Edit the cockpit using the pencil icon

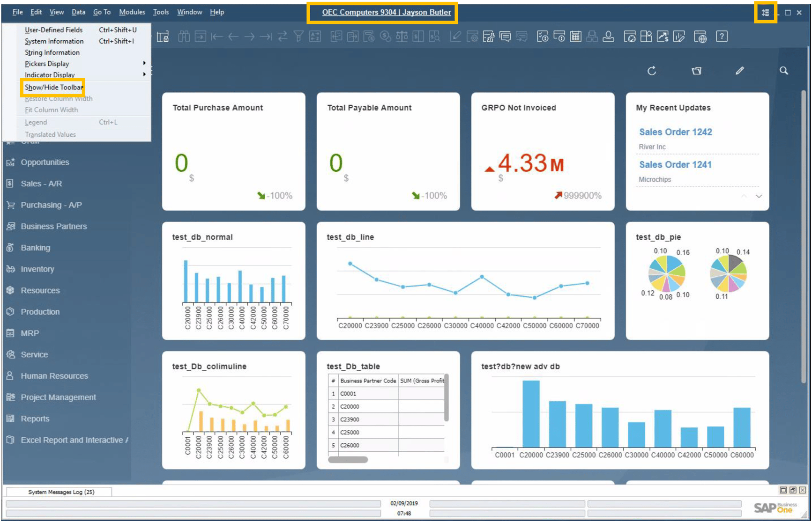click(740, 71)
